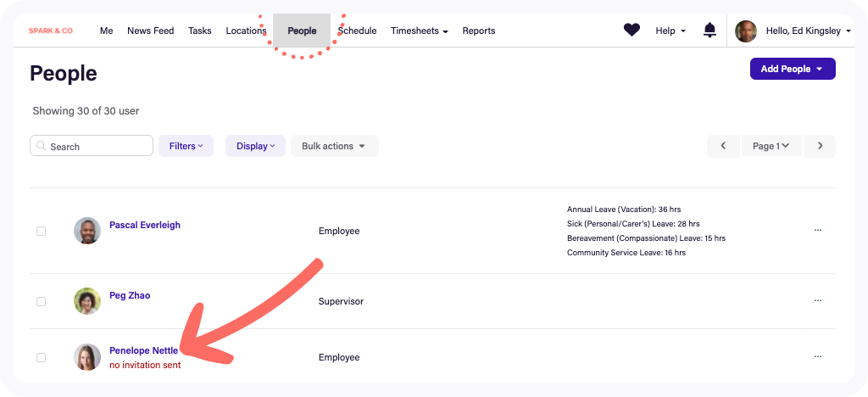Open Pascal Everleigh's profile link
This screenshot has width=868, height=397.
(145, 226)
